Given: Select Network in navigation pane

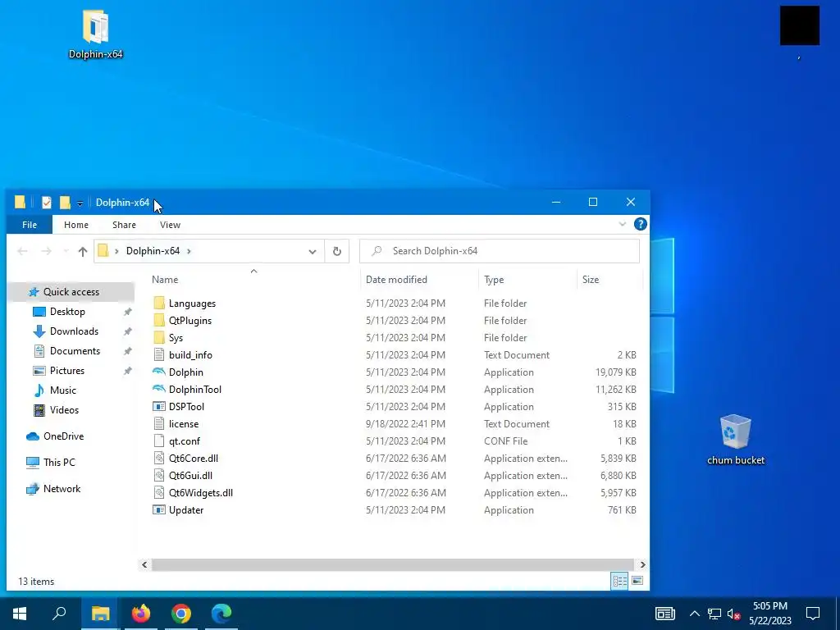Looking at the screenshot, I should pos(62,489).
